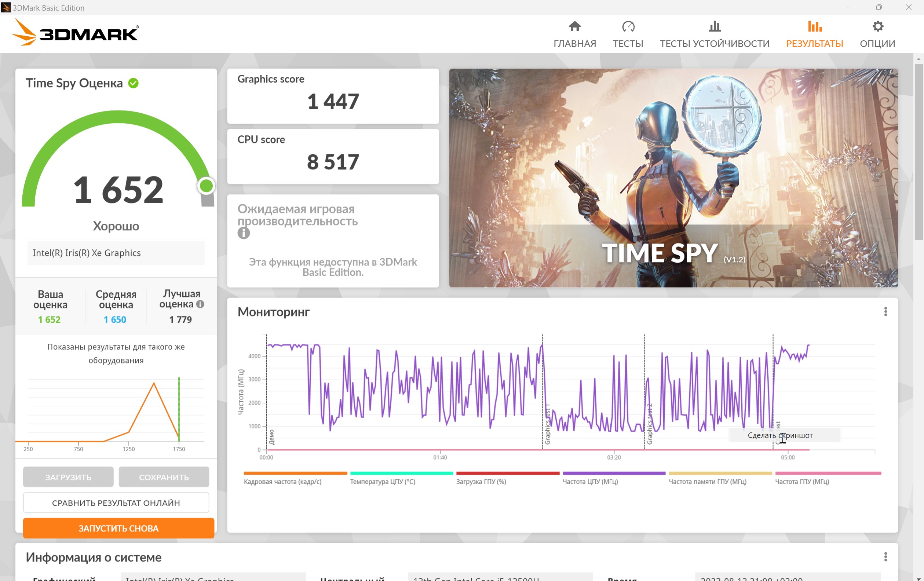Click Лучшая оценка value 1 779

pos(180,319)
